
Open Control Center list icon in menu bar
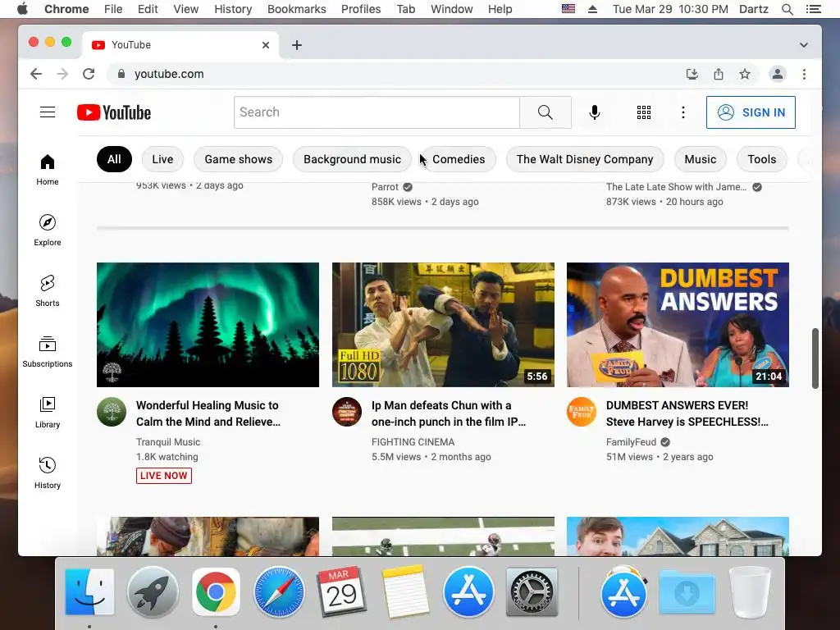click(x=813, y=9)
